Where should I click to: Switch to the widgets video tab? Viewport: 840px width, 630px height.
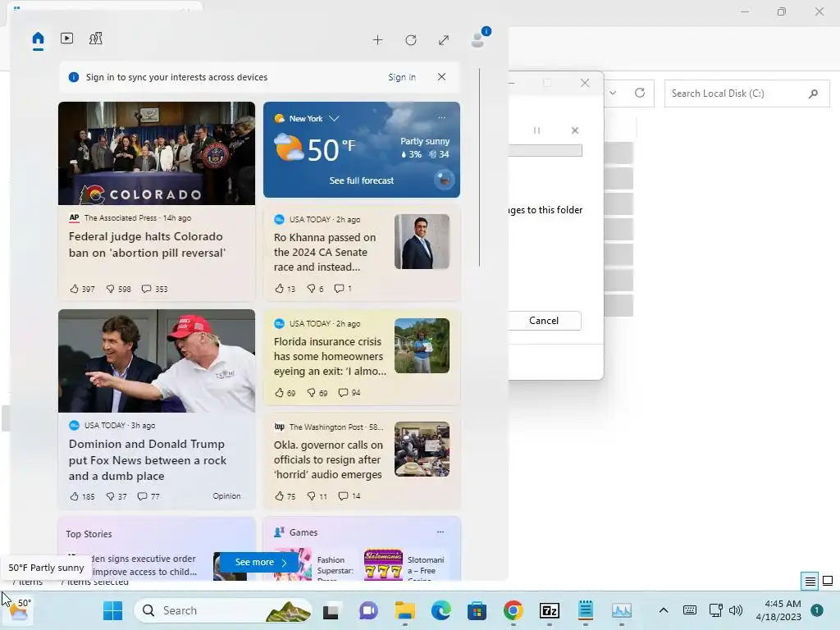pyautogui.click(x=66, y=38)
